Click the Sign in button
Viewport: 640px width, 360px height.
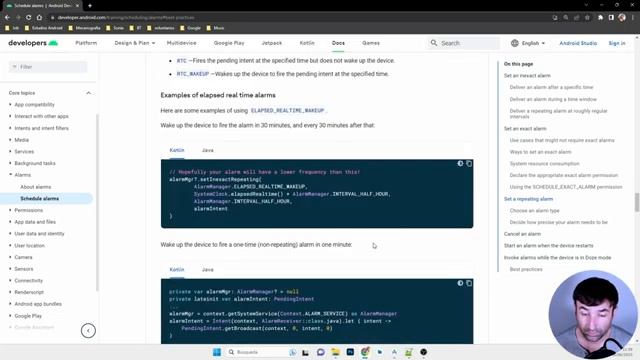[x=617, y=43]
